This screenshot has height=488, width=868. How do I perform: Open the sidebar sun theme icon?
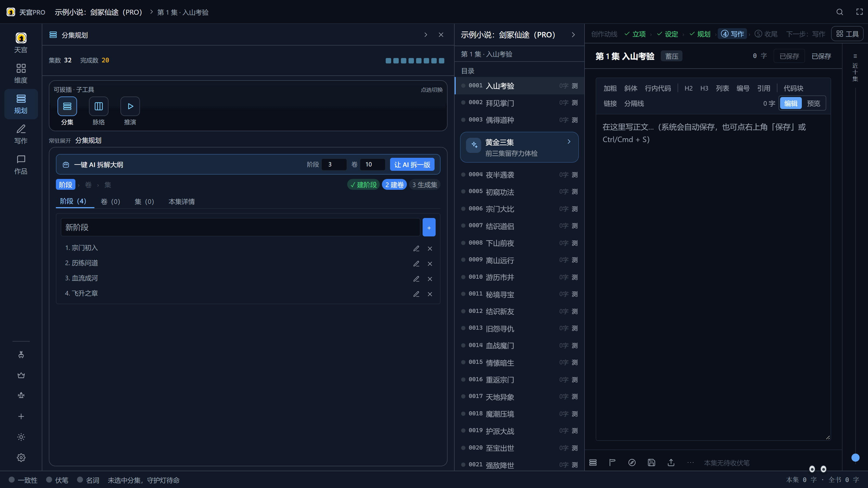(21, 437)
